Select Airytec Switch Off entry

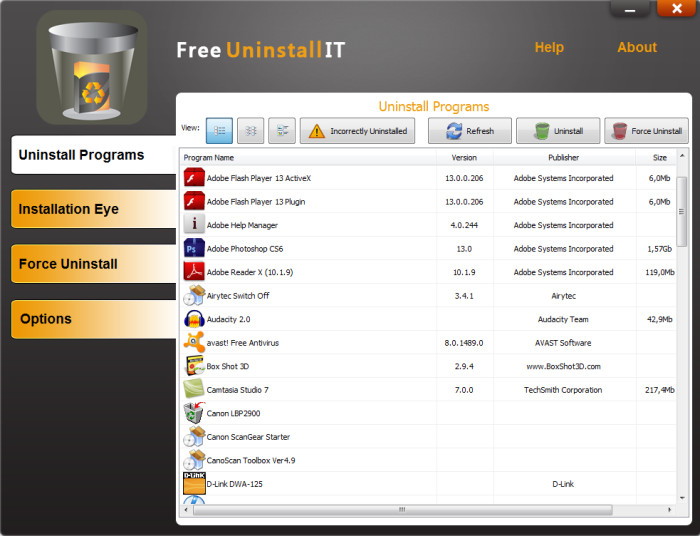[428, 295]
